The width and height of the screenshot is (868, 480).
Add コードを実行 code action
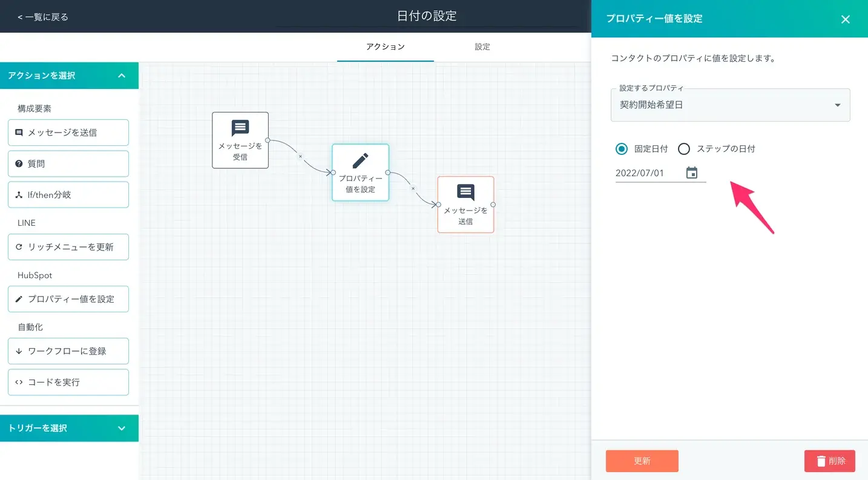[x=68, y=382]
